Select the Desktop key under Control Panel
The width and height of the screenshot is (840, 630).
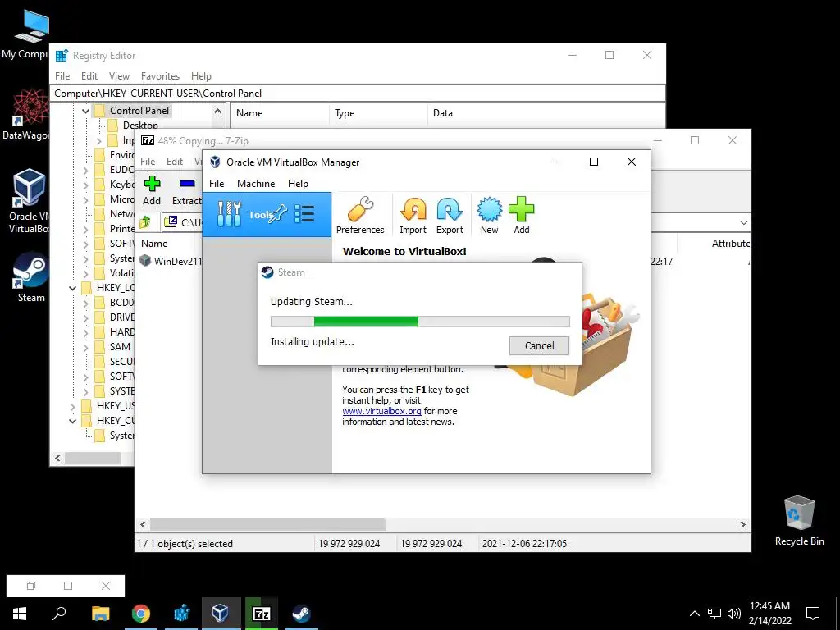140,125
